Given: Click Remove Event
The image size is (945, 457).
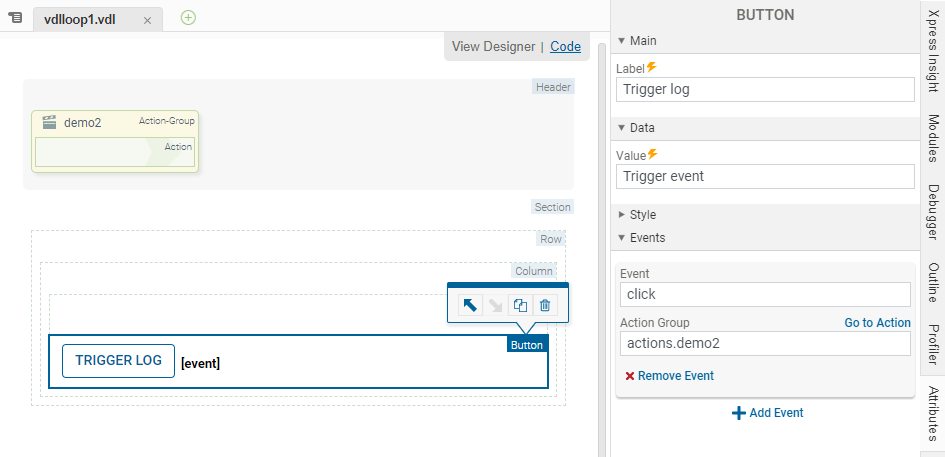Looking at the screenshot, I should (669, 376).
